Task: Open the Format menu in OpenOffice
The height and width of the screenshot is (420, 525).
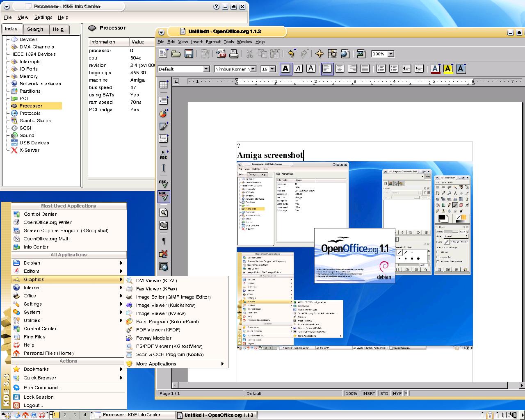Action: 213,41
